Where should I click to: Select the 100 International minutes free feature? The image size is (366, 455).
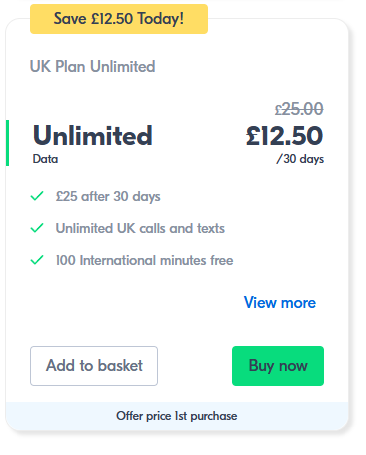(x=144, y=260)
